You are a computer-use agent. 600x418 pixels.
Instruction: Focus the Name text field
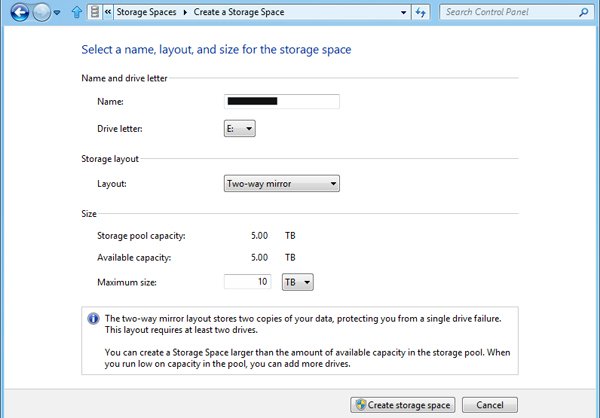coord(282,101)
